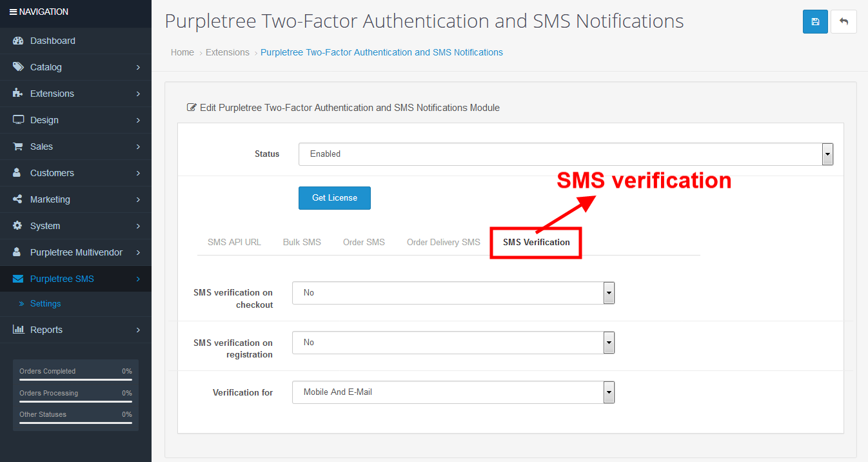Click the Get License button

point(335,198)
